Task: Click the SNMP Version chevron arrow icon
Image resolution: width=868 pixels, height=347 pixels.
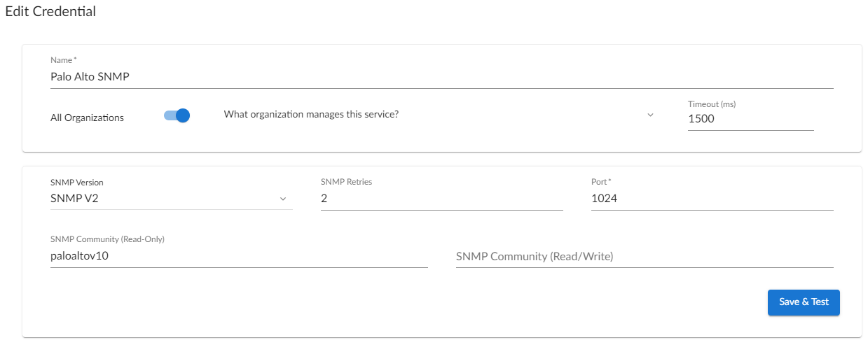Action: point(283,199)
